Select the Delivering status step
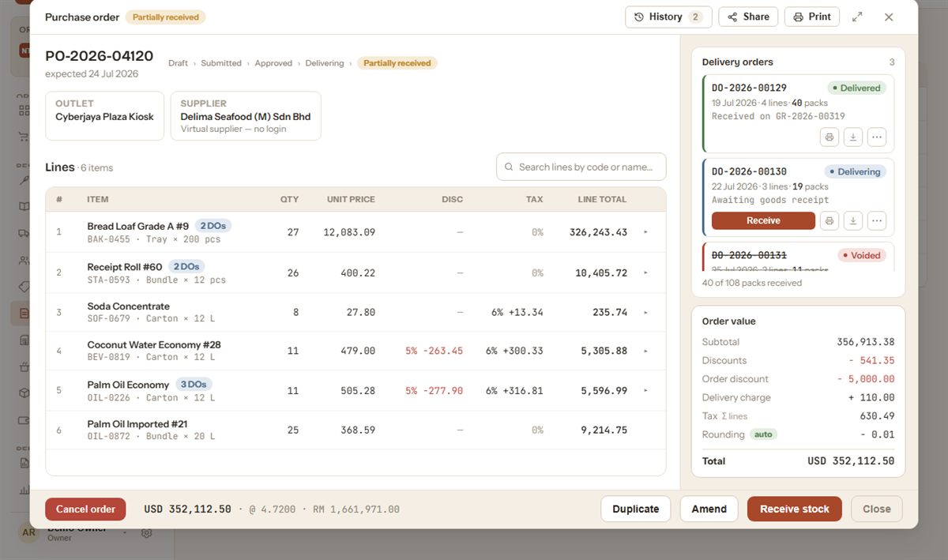The width and height of the screenshot is (948, 560). point(325,63)
